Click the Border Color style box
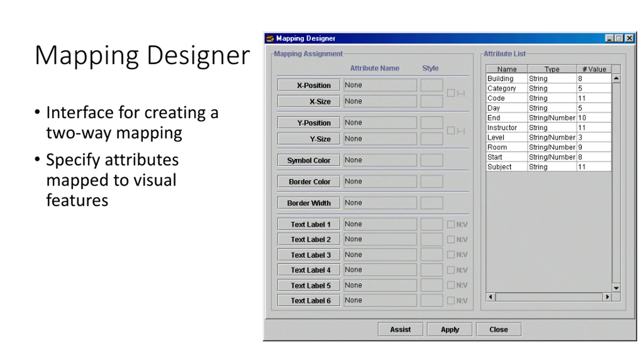644x362 pixels. pos(432,182)
